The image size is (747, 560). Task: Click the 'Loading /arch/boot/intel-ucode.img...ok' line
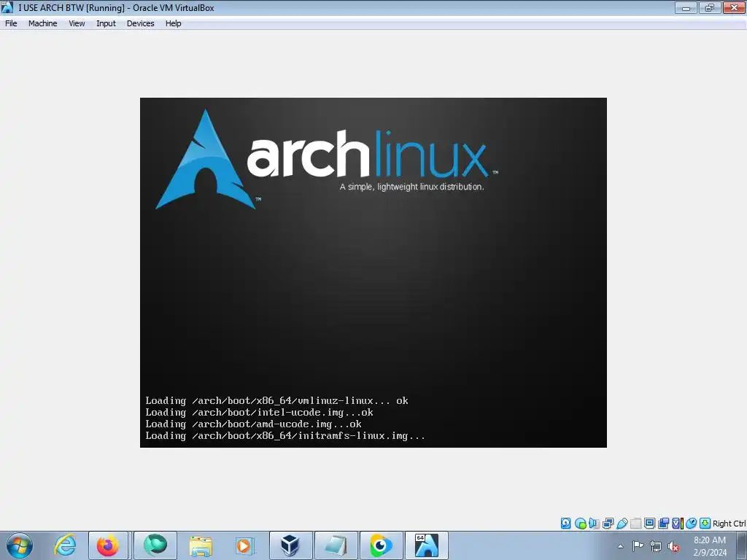[x=259, y=413]
